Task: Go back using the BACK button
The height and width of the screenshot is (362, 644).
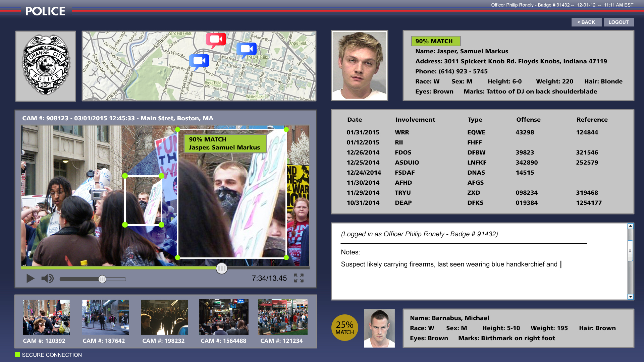Action: tap(586, 22)
